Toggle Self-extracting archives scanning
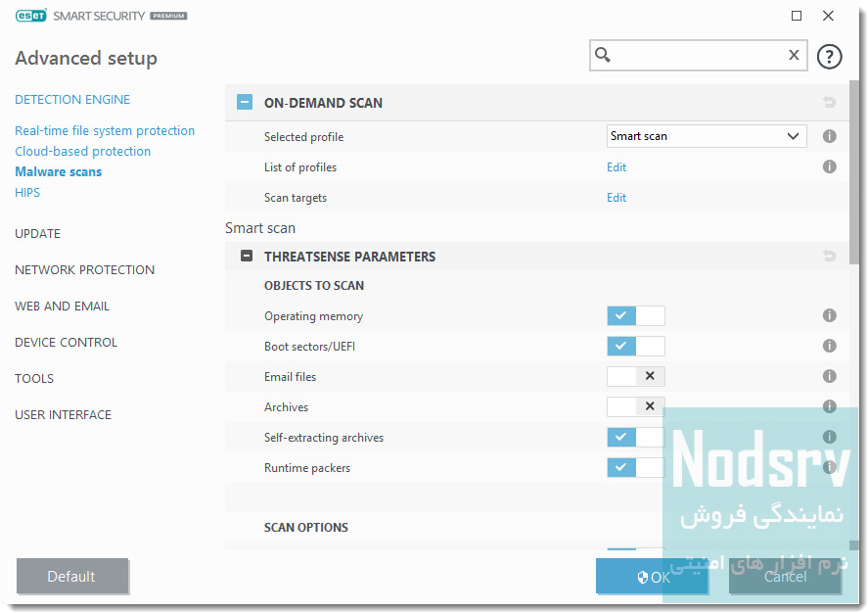 tap(635, 438)
